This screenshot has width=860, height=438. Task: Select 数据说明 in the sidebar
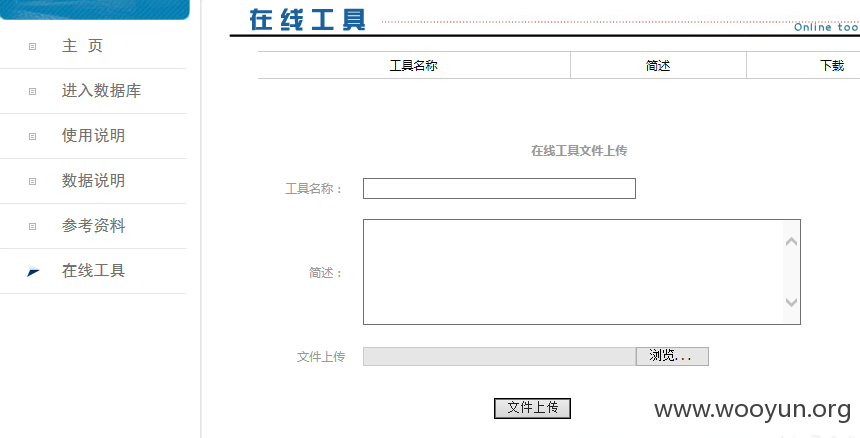click(x=93, y=181)
